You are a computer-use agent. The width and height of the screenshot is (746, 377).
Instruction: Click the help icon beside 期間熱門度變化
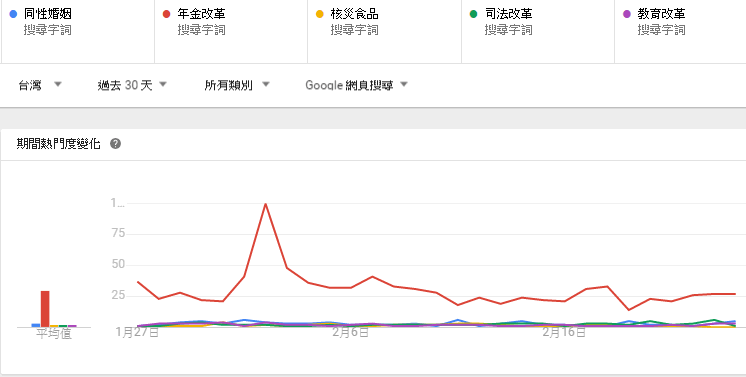tap(115, 144)
